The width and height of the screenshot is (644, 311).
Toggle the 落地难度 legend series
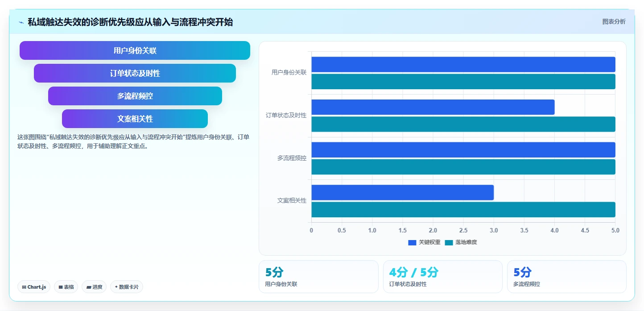click(x=461, y=242)
